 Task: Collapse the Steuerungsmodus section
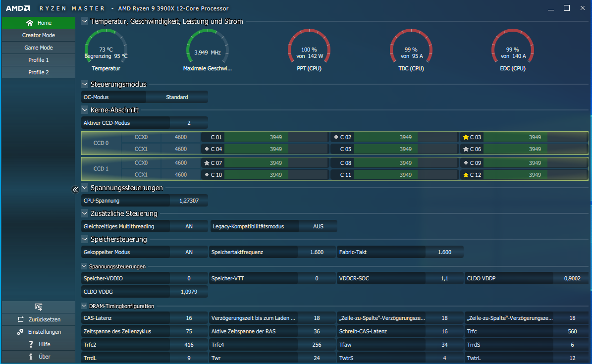point(85,84)
